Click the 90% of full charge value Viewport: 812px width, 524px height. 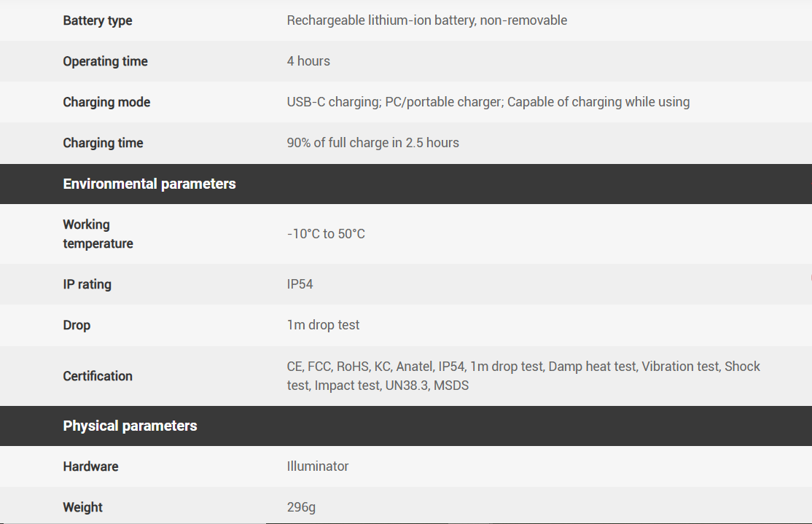tap(372, 143)
